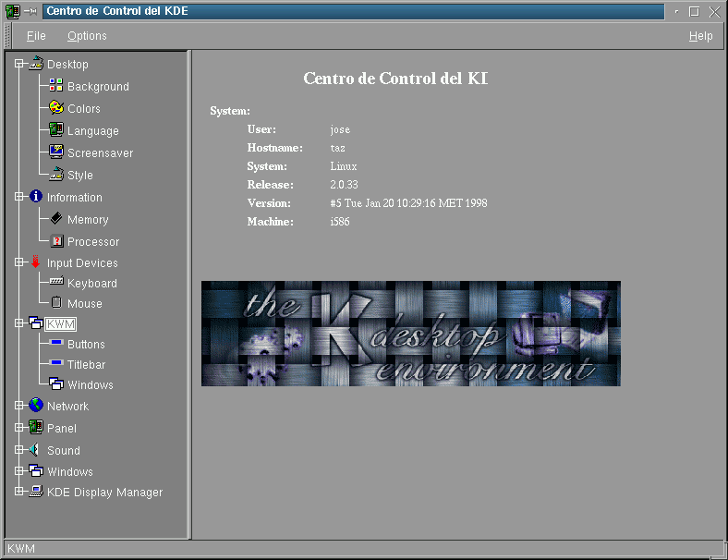Click the Background icon in the tree

click(56, 86)
